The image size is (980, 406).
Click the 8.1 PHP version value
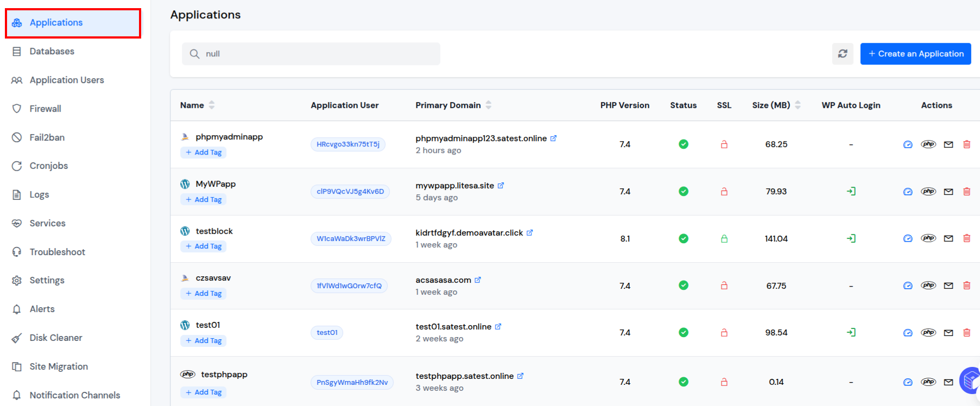625,239
